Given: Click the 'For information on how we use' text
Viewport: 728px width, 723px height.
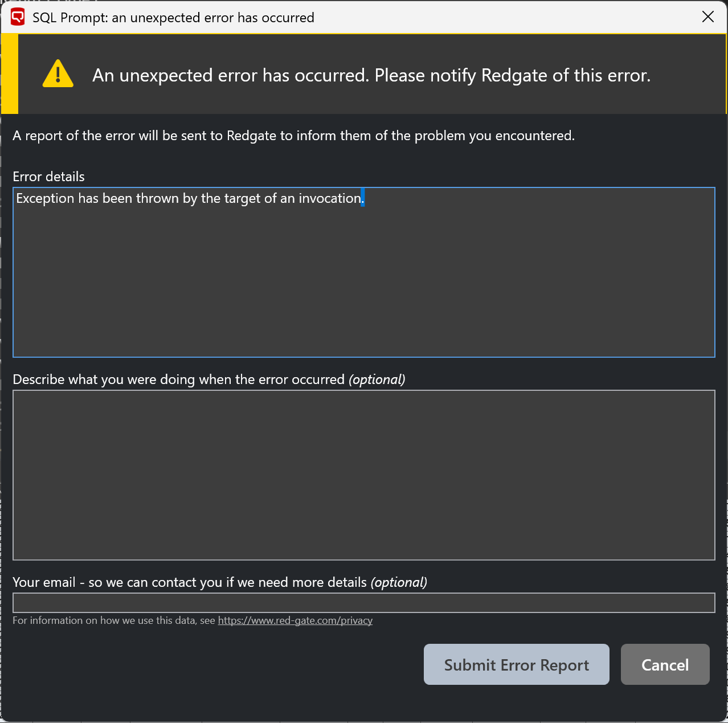Looking at the screenshot, I should coord(114,620).
